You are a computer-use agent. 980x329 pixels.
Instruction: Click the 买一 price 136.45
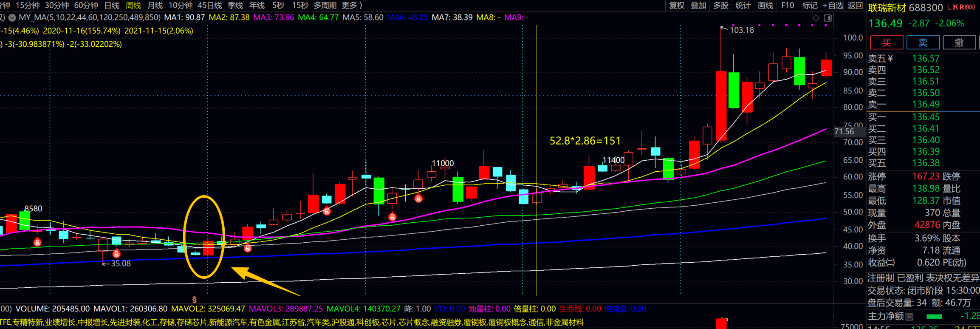(x=926, y=117)
